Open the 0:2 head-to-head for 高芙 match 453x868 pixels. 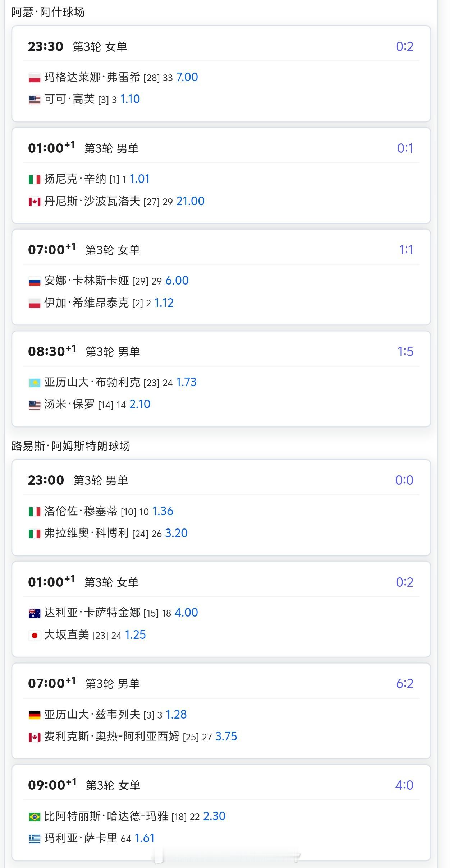(x=404, y=47)
